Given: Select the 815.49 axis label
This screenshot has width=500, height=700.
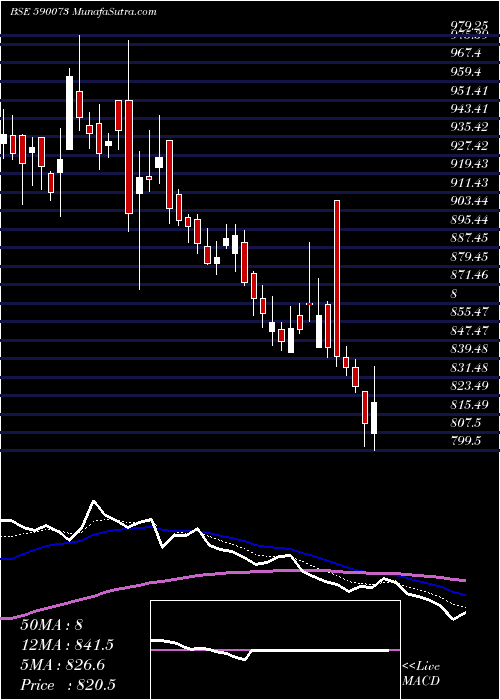Looking at the screenshot, I should (469, 404).
